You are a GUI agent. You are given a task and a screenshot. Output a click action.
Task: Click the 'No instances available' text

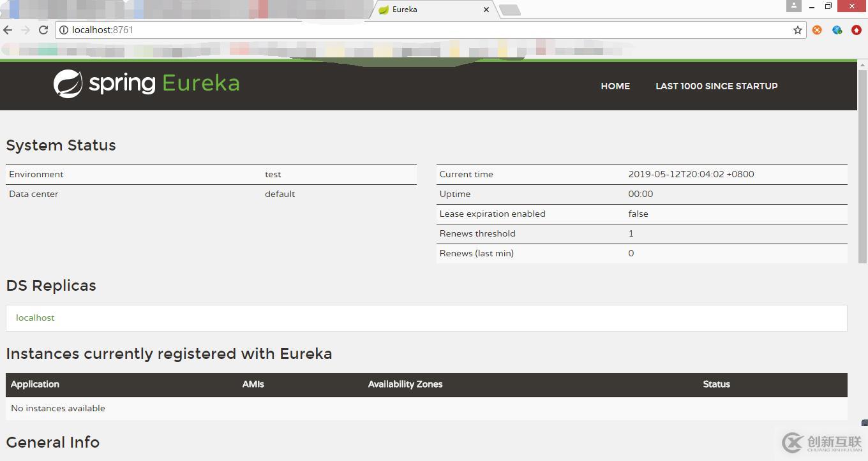click(x=58, y=408)
